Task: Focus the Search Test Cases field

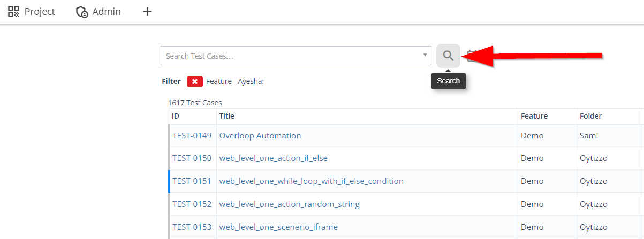Action: coord(289,56)
